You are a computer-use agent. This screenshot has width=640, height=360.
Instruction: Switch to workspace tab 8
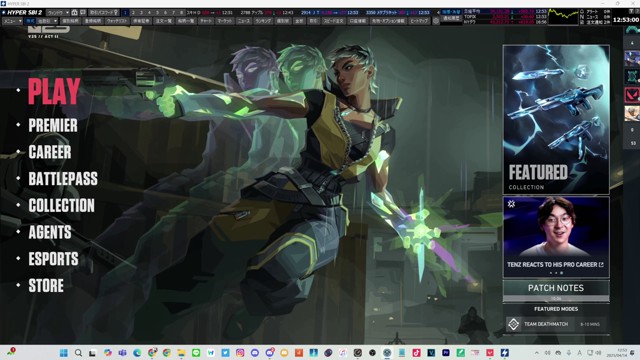pos(181,12)
